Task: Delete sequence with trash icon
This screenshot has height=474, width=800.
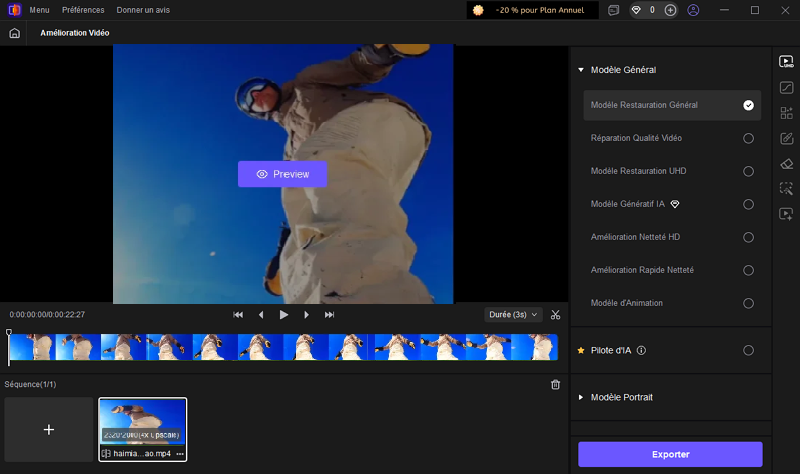Action: click(x=555, y=384)
